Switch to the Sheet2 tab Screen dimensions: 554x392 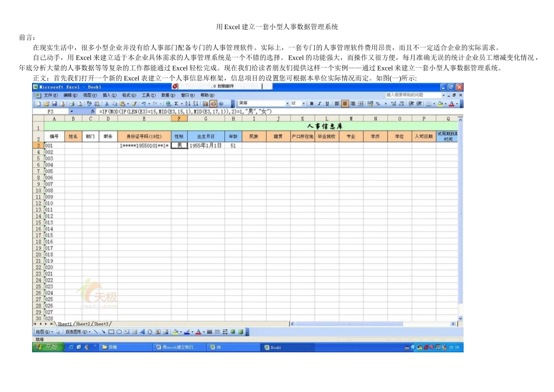(83, 324)
